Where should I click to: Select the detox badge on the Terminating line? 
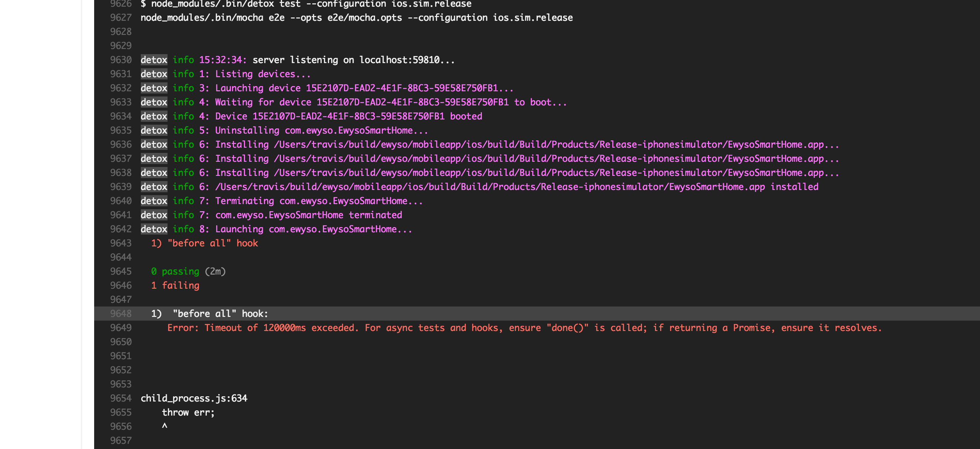(x=153, y=201)
